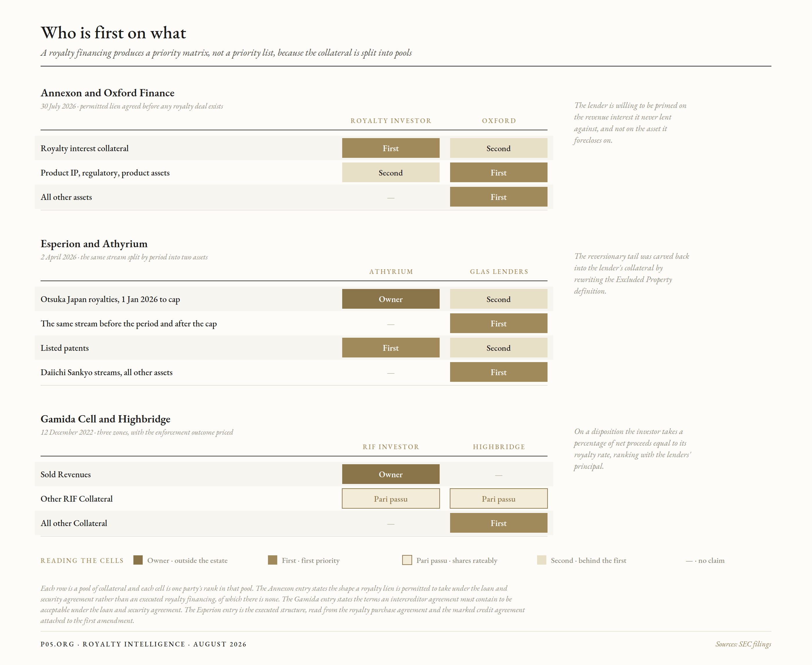This screenshot has width=812, height=665.
Task: Click the GLAS LENDERS column header
Action: click(499, 272)
